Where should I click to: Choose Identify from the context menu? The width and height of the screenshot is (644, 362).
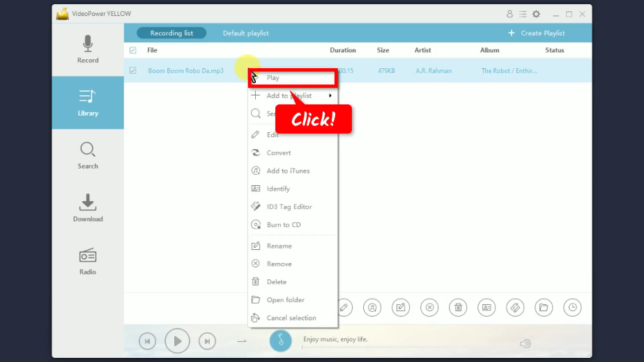[293, 189]
